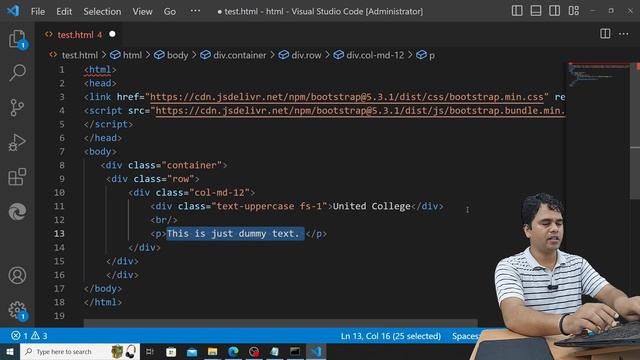Click line number 13 in the gutter
The height and width of the screenshot is (360, 640).
[x=59, y=233]
